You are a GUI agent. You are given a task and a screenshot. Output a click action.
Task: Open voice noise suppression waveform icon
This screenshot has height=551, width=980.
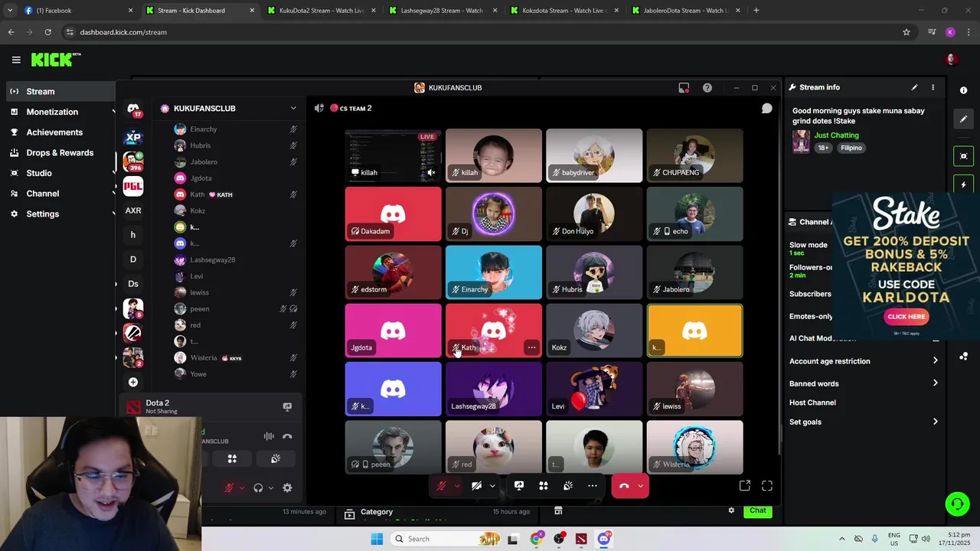click(x=269, y=436)
